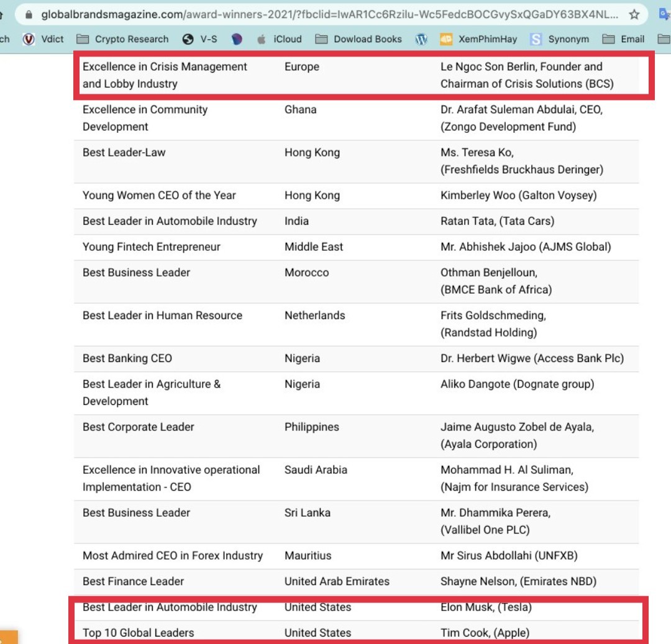This screenshot has width=671, height=644.
Task: Open the Vdict bookmark
Action: 43,39
